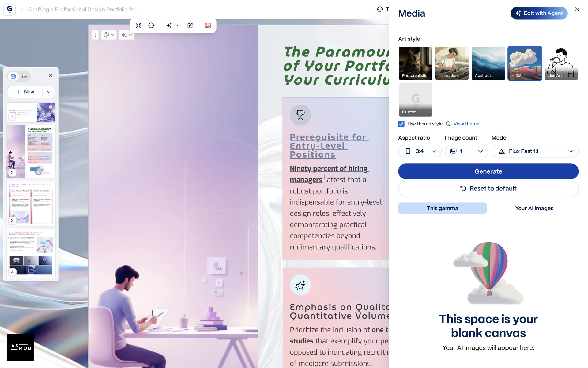Viewport: 588px width, 368px height.
Task: Switch to the Your AI images tab
Action: (534, 208)
